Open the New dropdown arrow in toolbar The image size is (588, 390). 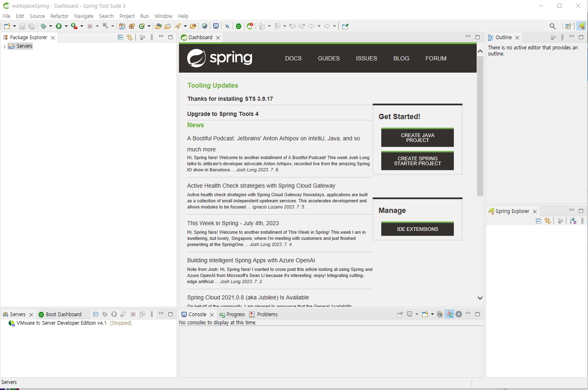pos(14,26)
